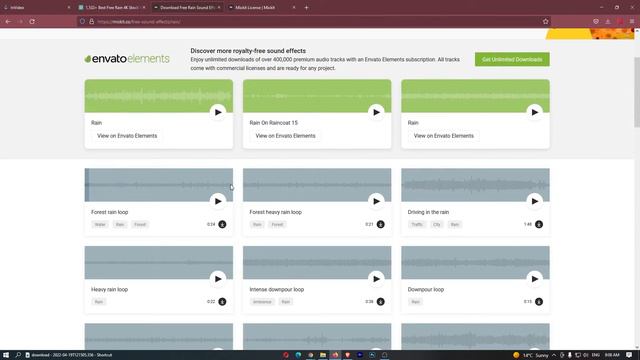Close the Mixkit License tab
Viewport: 640px width, 360px height.
293,7
